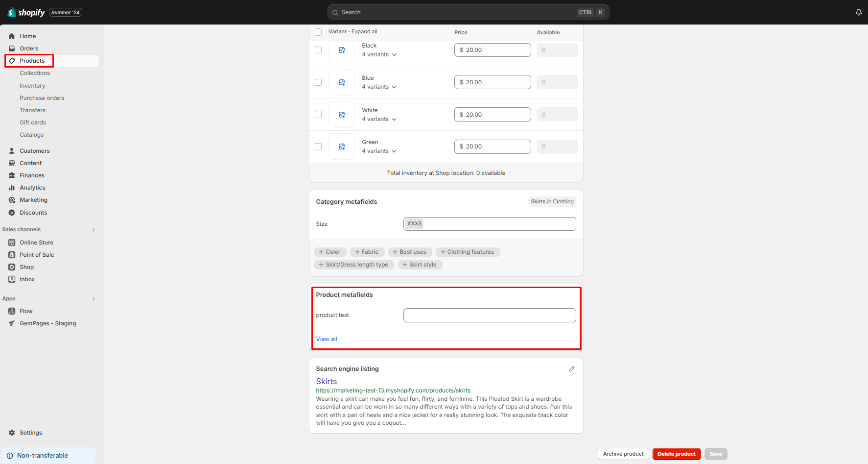Edit the search engine listing with the pencil icon

(571, 368)
